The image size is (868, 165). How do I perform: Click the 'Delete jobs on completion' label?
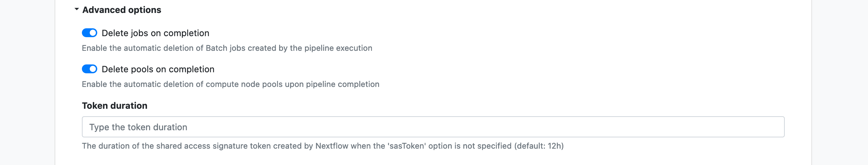(155, 33)
